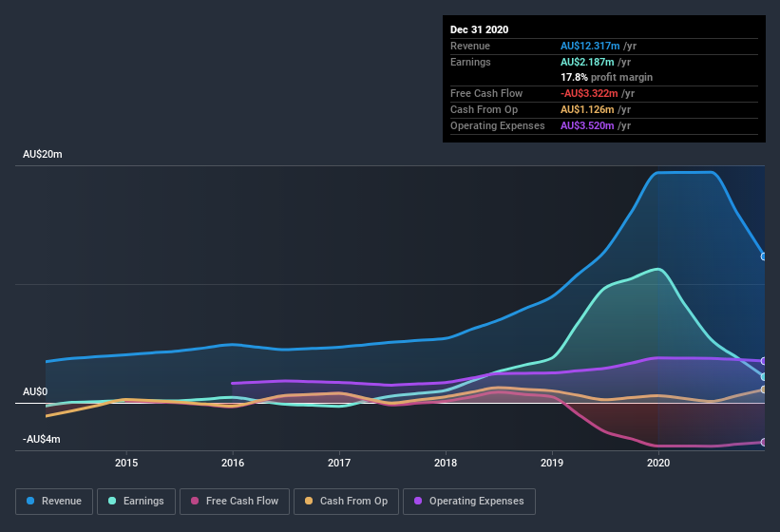Viewport: 780px width, 532px height.
Task: Click the -AU$4m y-axis label
Action: 42,439
